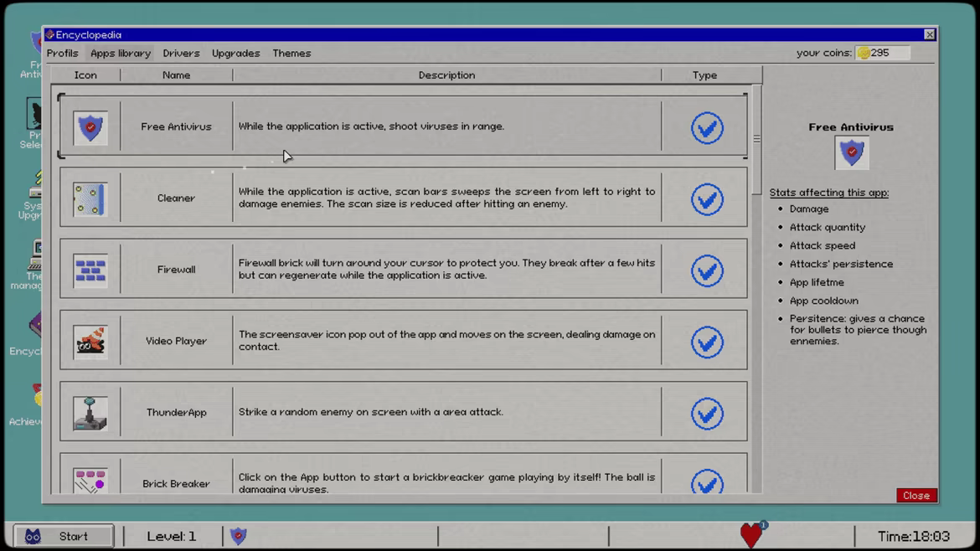Viewport: 980px width, 551px height.
Task: Toggle the Brick Breaker type checkmark
Action: [707, 481]
